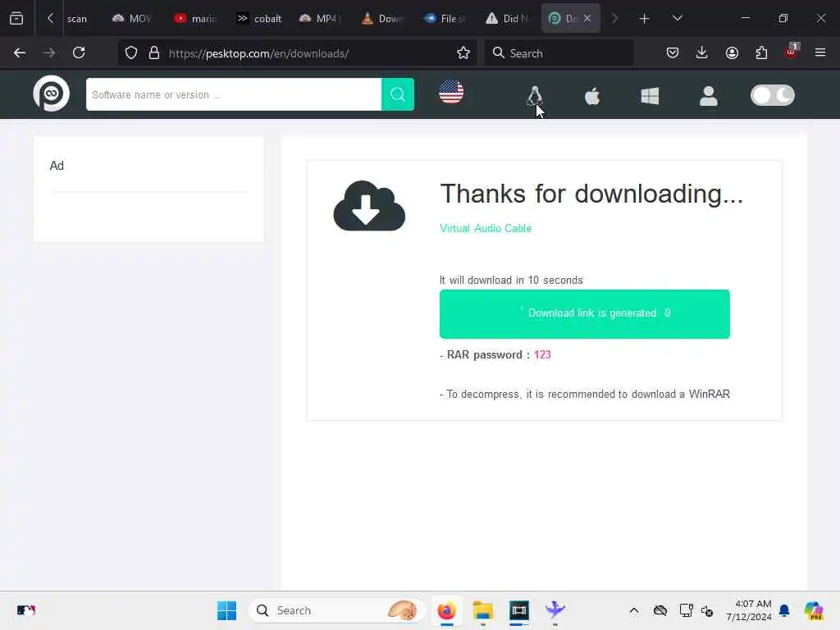This screenshot has height=630, width=840.
Task: Open the tracking protection shield icon
Action: 131,53
